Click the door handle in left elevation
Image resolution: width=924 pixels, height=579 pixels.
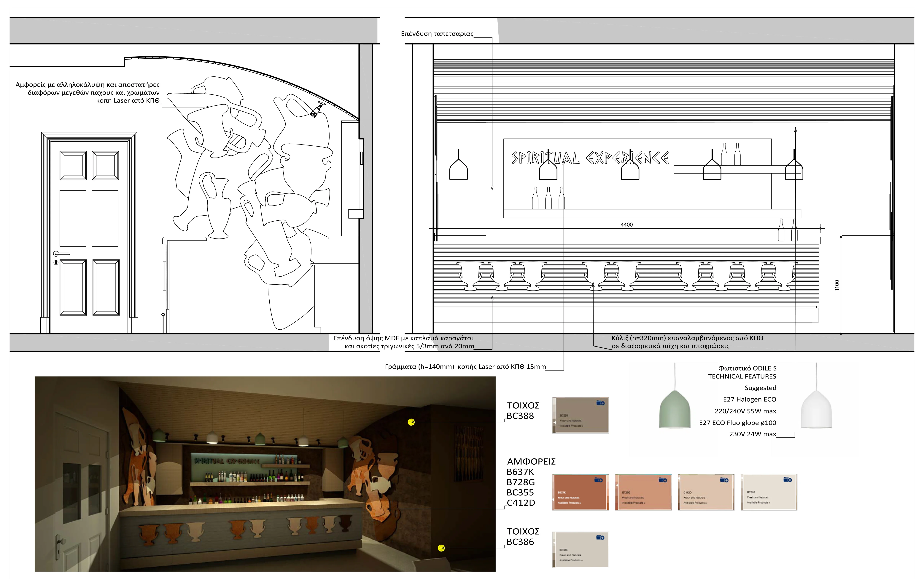[x=62, y=254]
